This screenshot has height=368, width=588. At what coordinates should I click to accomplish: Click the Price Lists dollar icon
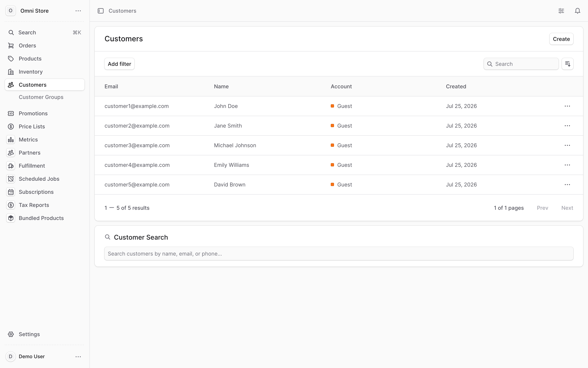pos(11,127)
